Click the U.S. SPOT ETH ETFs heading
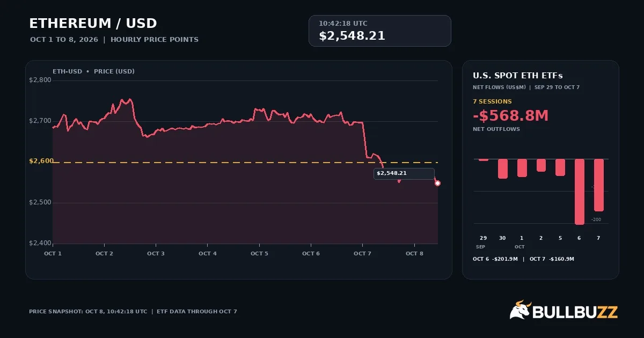Viewport: 644px width, 338px height. pos(518,76)
